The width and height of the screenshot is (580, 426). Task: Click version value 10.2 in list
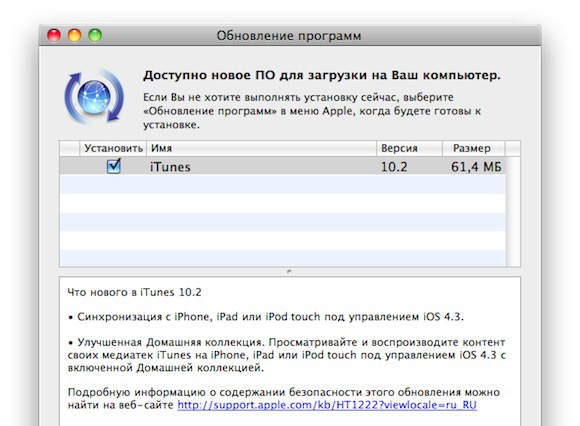[394, 167]
